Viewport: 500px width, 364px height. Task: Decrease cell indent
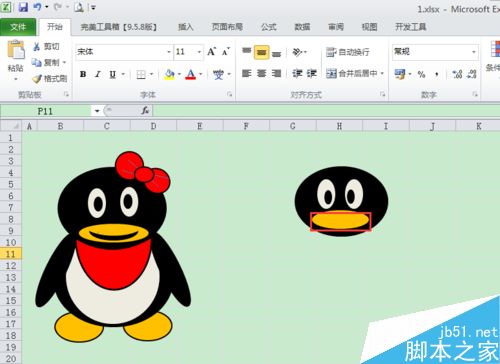pos(297,73)
